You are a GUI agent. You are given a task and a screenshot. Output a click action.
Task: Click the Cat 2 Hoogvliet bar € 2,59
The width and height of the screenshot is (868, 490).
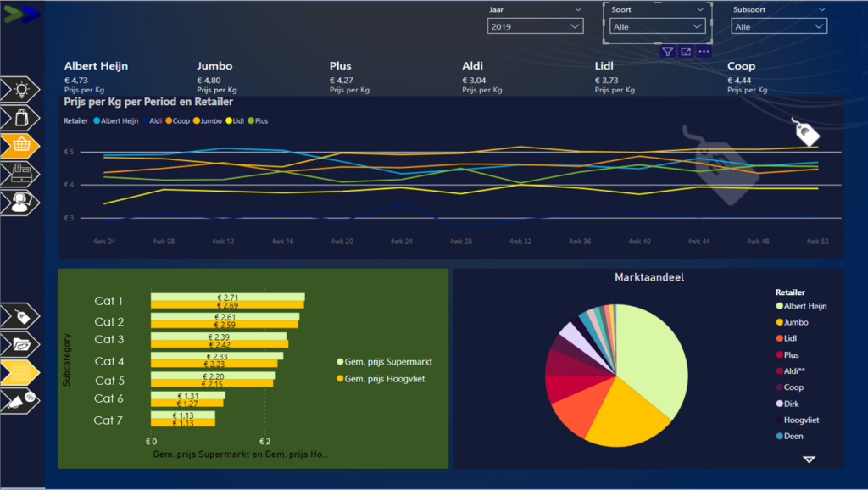tap(225, 325)
